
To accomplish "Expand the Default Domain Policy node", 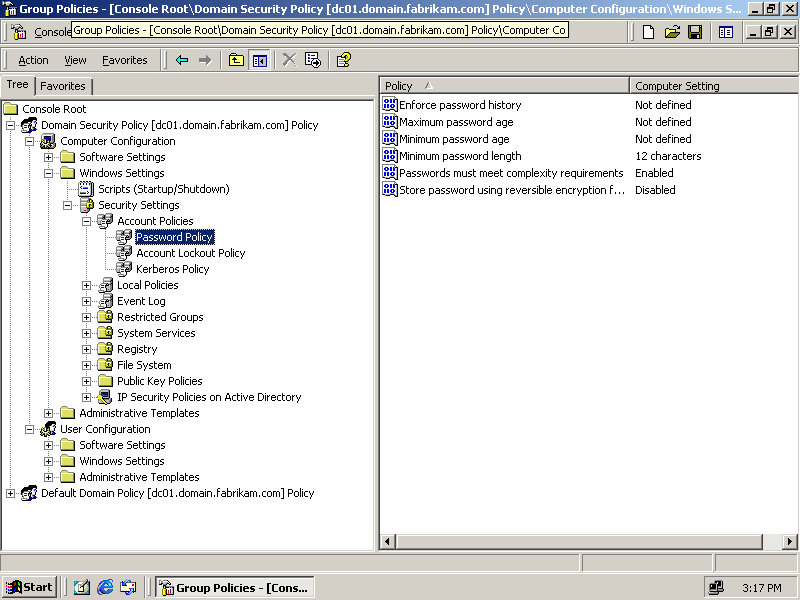I will tap(11, 493).
